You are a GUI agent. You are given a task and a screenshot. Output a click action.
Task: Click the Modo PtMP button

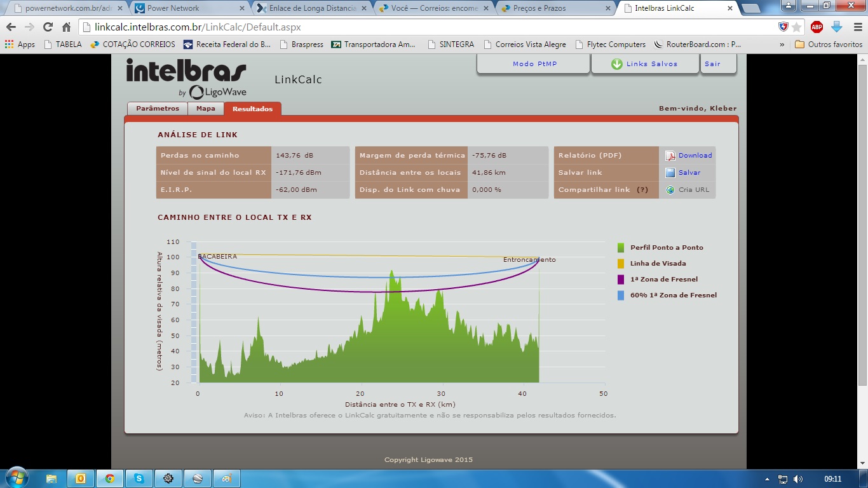(534, 64)
